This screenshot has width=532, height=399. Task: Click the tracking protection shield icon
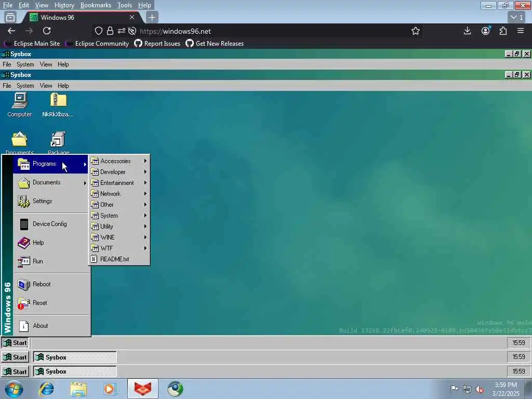(98, 31)
